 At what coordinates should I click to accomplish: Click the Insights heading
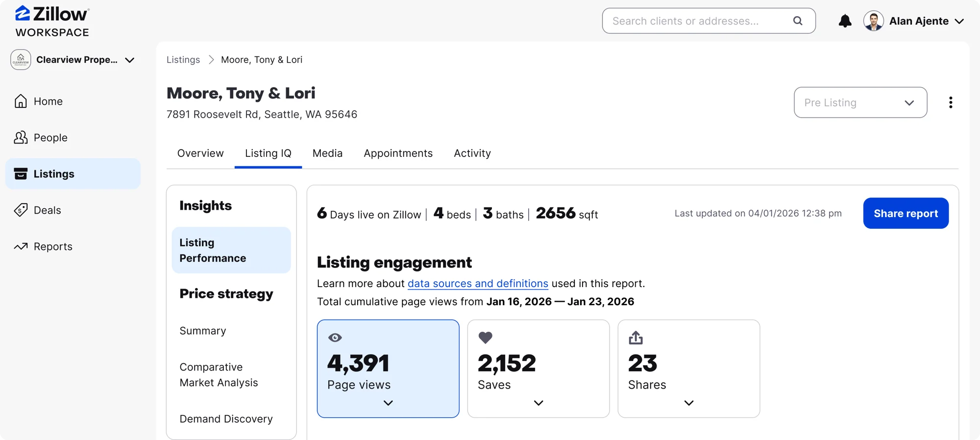pyautogui.click(x=205, y=206)
